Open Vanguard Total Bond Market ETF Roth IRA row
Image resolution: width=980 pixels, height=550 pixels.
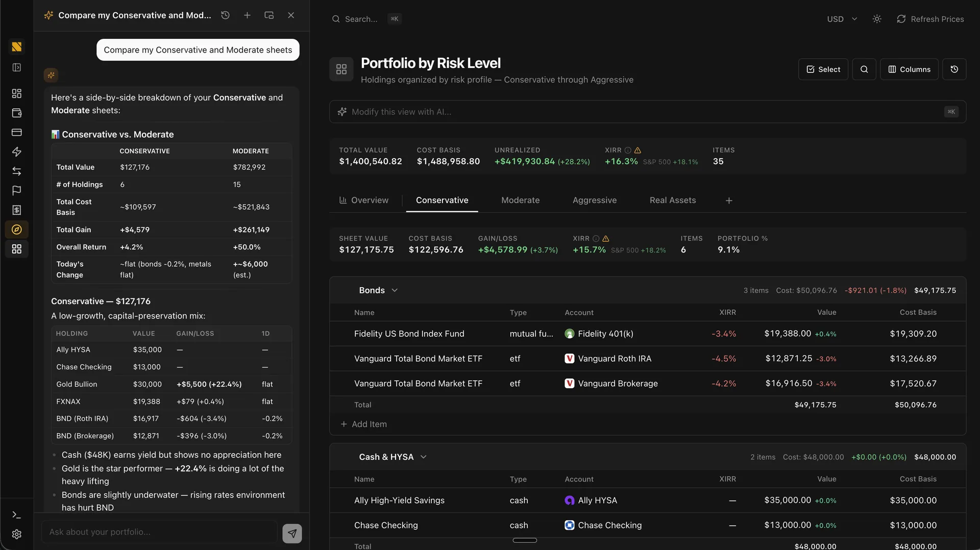[647, 359]
